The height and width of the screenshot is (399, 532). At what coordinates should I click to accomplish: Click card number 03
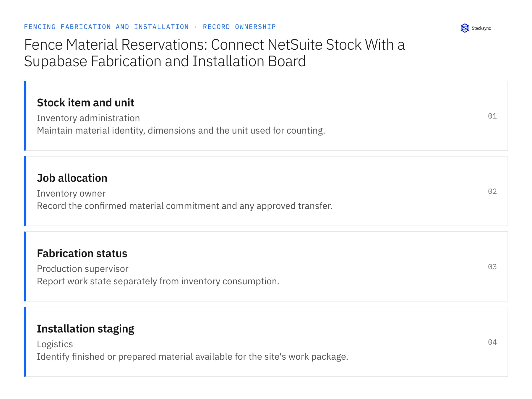click(492, 267)
